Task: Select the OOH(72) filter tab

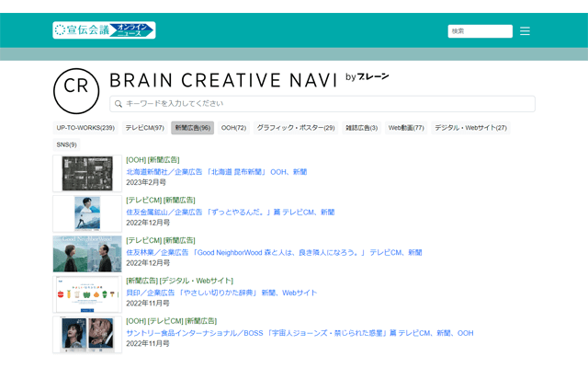Action: 233,128
